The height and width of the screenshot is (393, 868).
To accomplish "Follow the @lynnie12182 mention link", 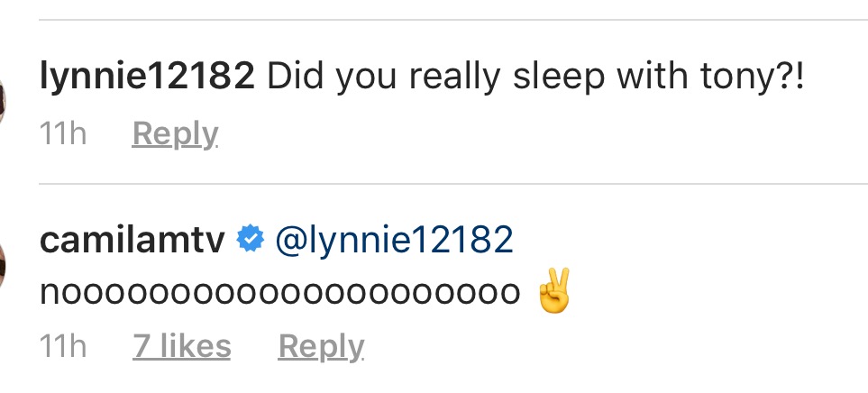I will 394,240.
